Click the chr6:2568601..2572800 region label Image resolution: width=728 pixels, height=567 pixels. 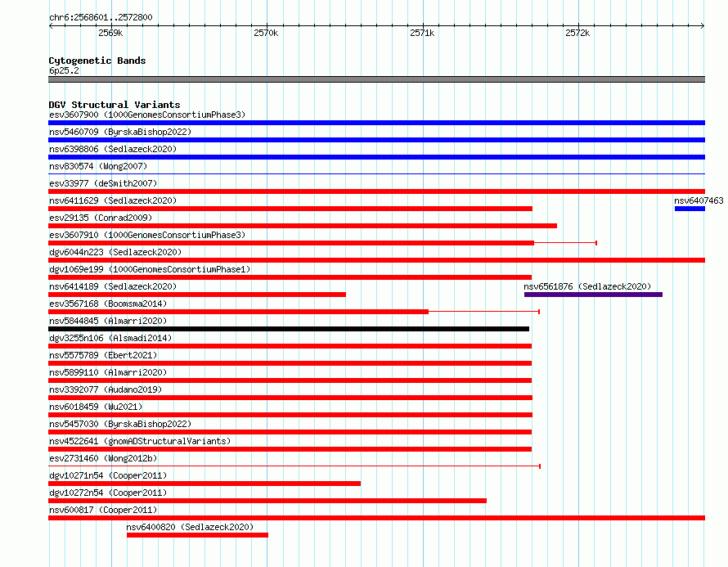(x=101, y=17)
